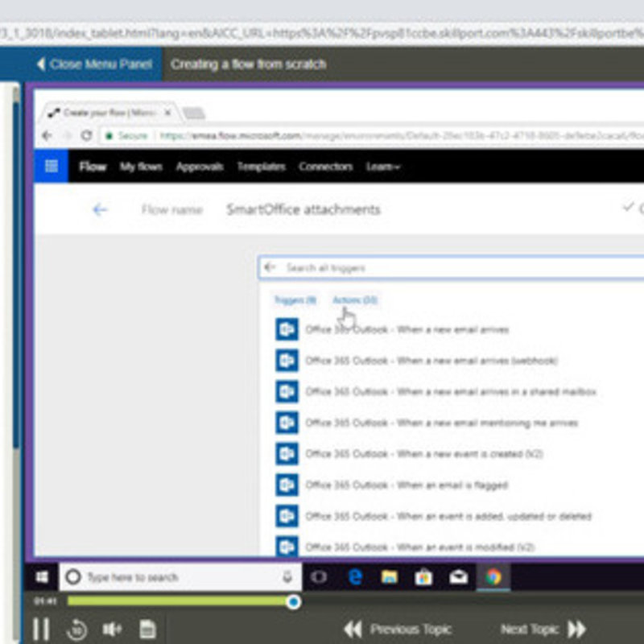The width and height of the screenshot is (644, 644).
Task: Launch Microsoft Edge from the taskbar
Action: (x=355, y=577)
